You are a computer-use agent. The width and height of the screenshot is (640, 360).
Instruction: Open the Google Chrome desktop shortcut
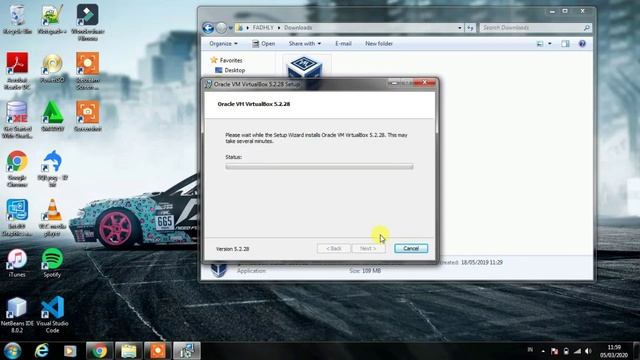pyautogui.click(x=17, y=168)
